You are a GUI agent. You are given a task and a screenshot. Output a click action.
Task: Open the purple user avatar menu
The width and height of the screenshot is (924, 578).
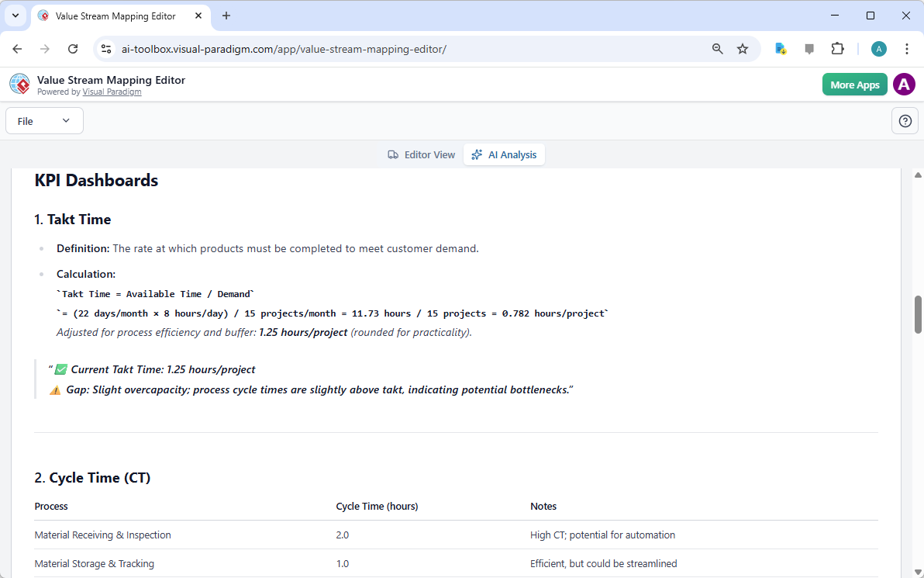tap(904, 85)
